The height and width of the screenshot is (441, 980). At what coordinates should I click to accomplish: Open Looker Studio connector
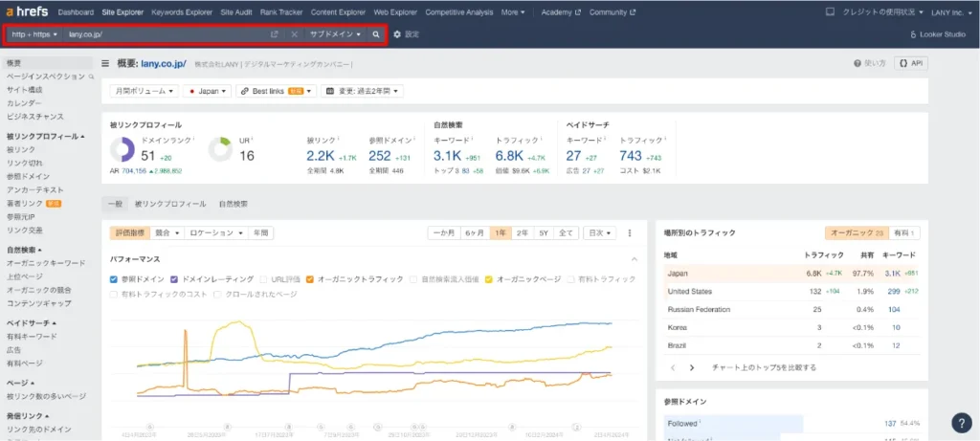(938, 34)
